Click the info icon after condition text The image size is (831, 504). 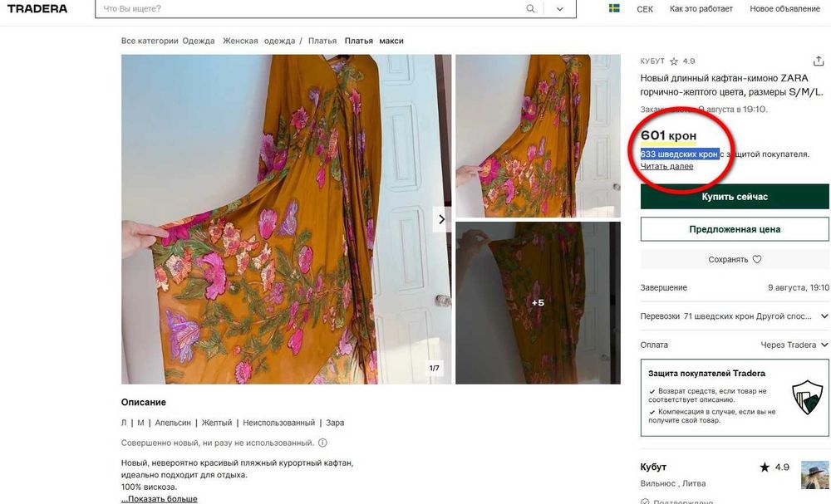point(322,443)
